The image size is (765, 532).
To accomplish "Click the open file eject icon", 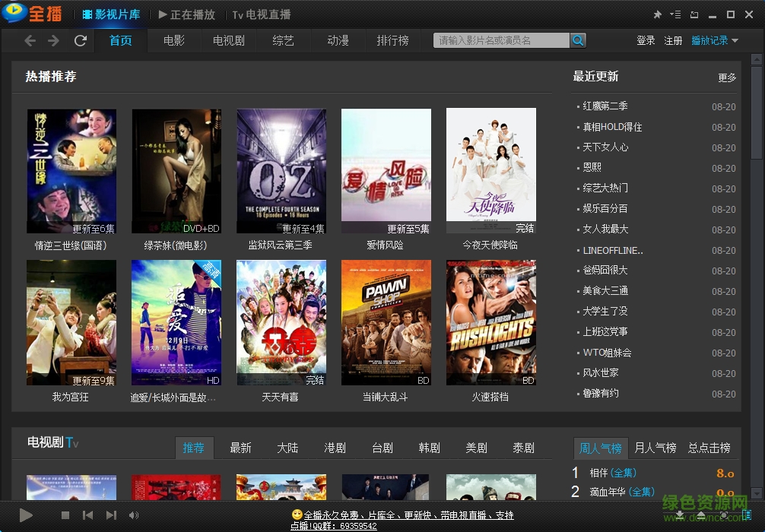I will [x=701, y=515].
